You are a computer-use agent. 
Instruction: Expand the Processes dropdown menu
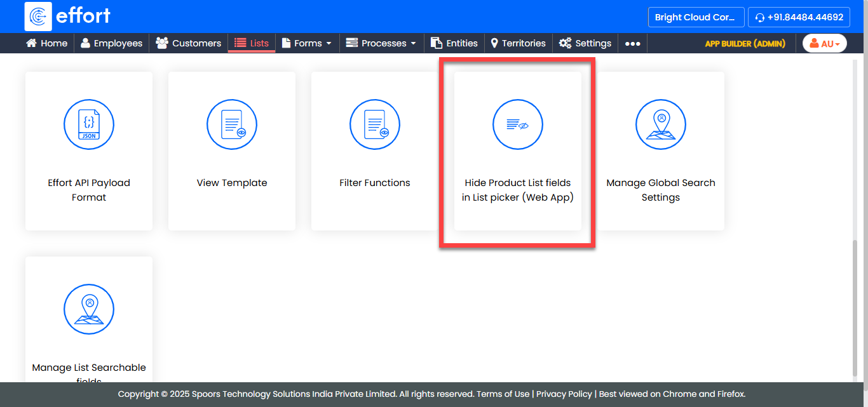381,44
